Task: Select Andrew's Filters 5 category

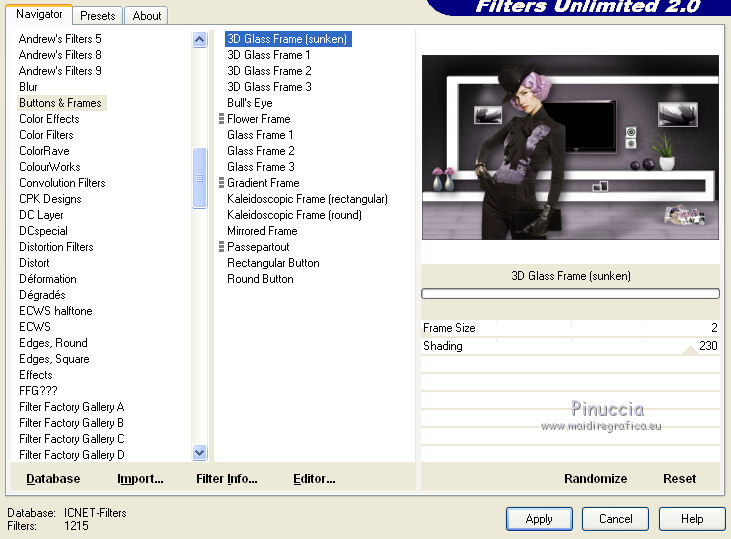Action: 60,39
